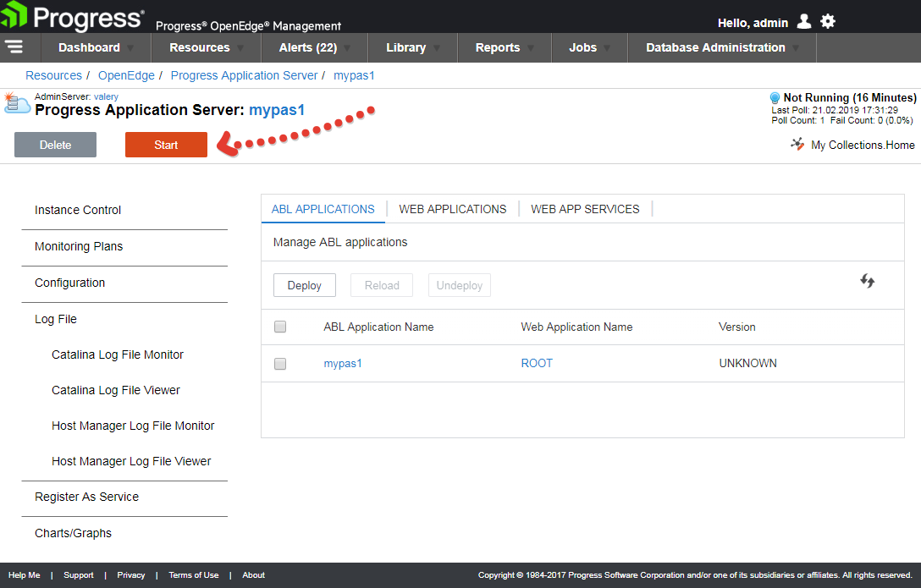The image size is (921, 588).
Task: Click the Not Running status lightbulb icon
Action: pyautogui.click(x=775, y=98)
